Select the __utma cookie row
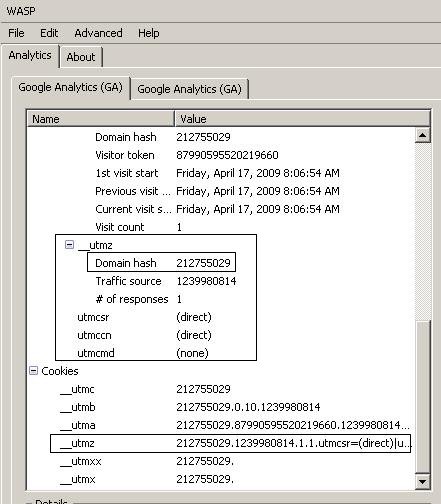This screenshot has width=441, height=504. [221, 425]
